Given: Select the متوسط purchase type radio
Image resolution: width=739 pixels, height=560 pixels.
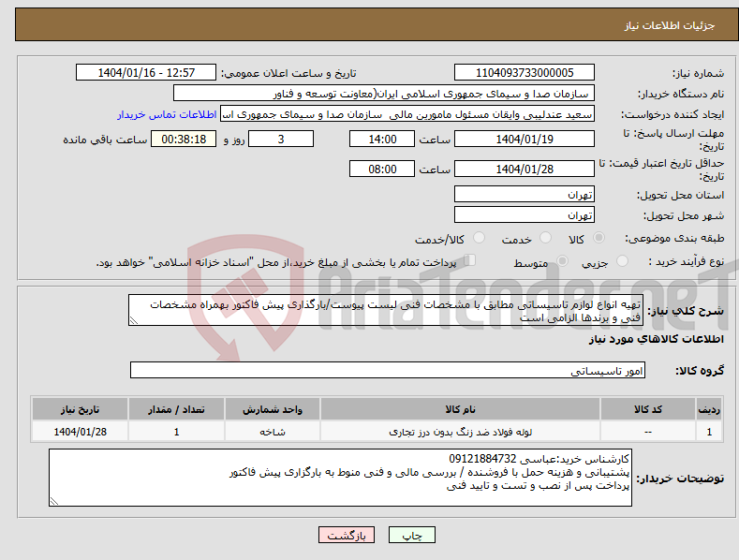Looking at the screenshot, I should [x=562, y=260].
